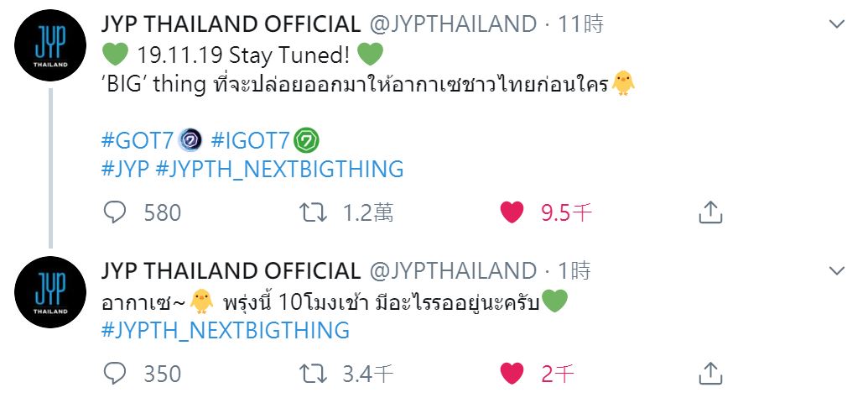Open #JYPTH_NEXTBIGTHING hashtag in first tweet
The height and width of the screenshot is (398, 868).
[x=279, y=169]
